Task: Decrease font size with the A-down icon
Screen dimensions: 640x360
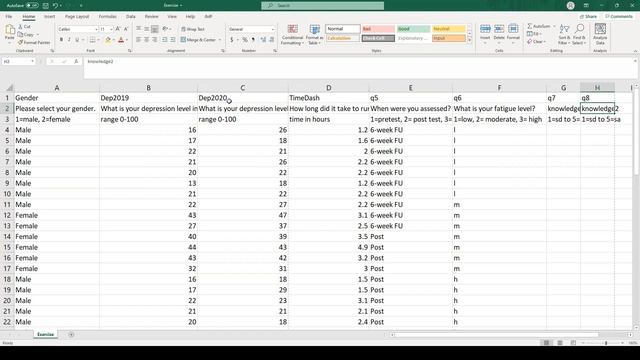Action: click(x=126, y=29)
